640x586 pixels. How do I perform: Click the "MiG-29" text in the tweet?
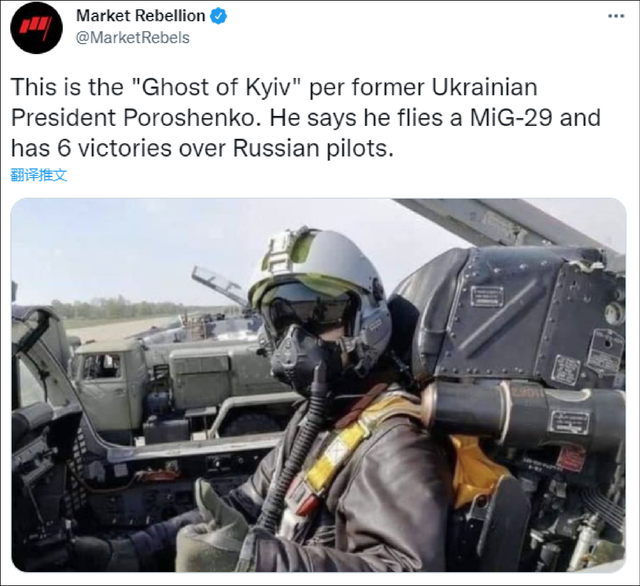click(x=511, y=118)
